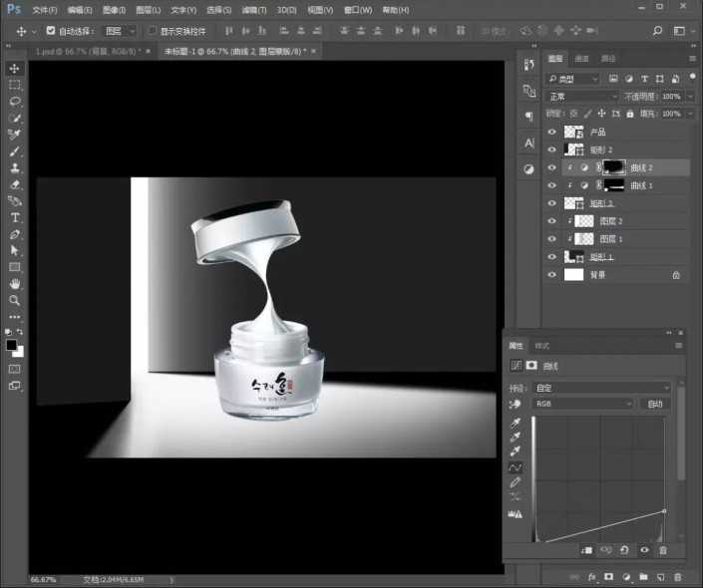Select the Lasso tool
This screenshot has width=703, height=588.
tap(15, 102)
